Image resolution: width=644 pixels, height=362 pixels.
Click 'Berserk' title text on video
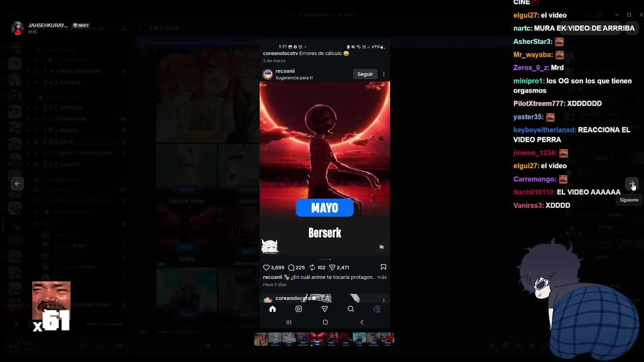(325, 233)
